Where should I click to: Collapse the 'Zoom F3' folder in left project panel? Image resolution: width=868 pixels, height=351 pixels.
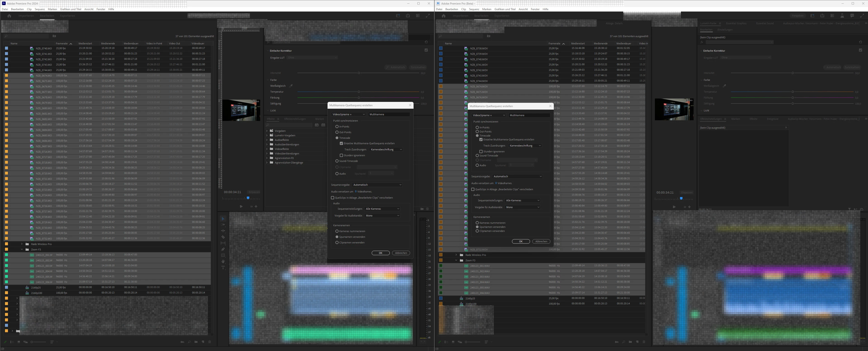coord(22,250)
